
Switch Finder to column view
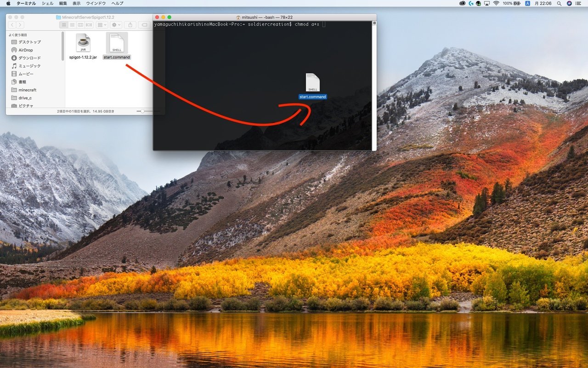point(80,25)
